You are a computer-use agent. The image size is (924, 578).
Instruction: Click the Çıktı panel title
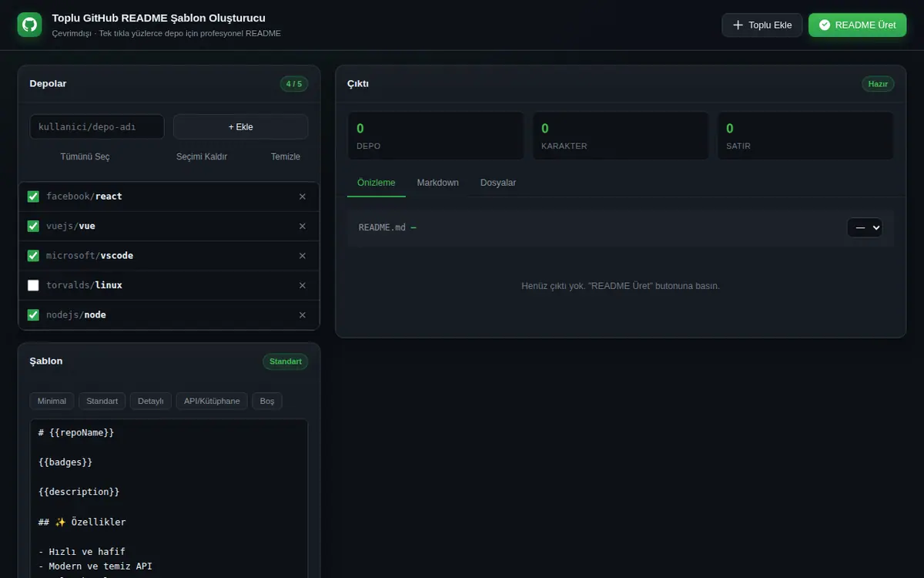point(358,84)
